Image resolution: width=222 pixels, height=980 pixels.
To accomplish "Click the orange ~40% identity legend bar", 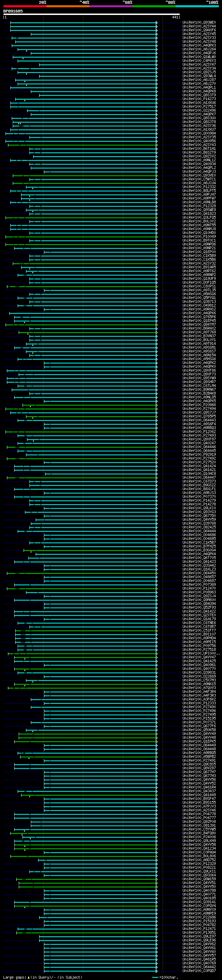I will 68,6.
